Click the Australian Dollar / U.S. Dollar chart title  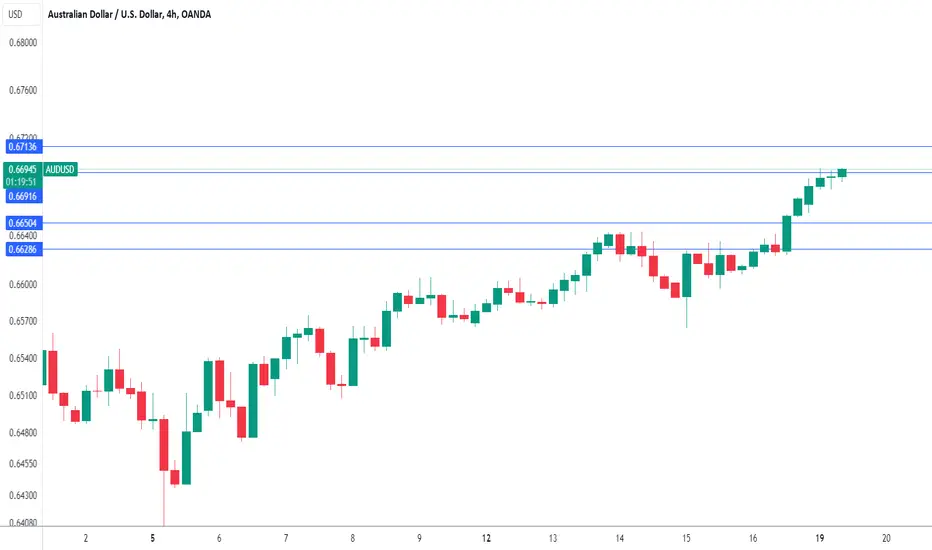pyautogui.click(x=129, y=14)
